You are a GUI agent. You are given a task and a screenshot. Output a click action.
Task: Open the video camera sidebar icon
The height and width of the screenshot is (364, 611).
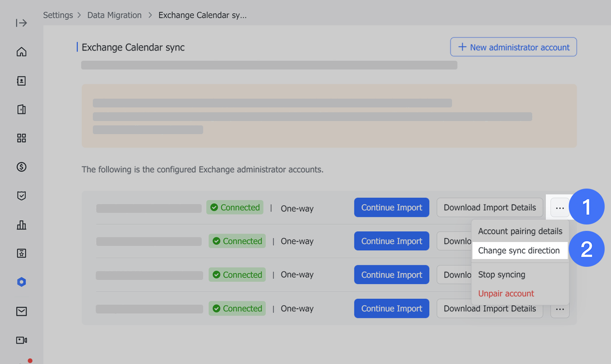tap(21, 340)
